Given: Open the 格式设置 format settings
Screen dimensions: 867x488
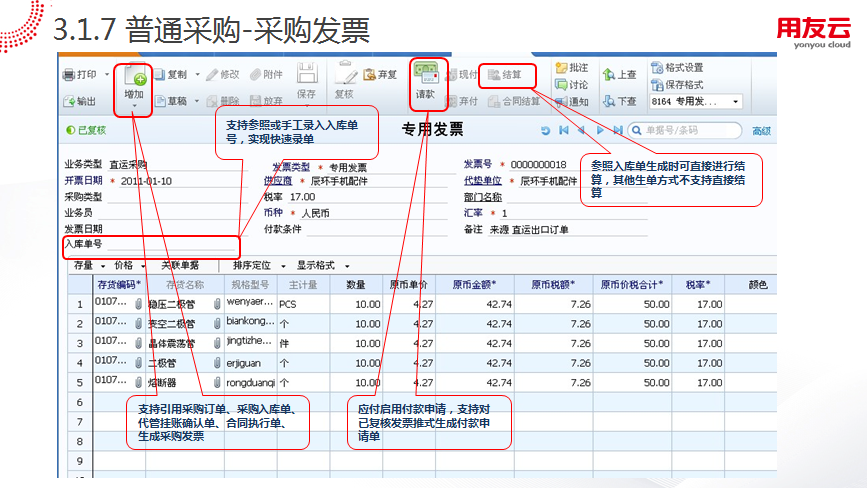Looking at the screenshot, I should coord(677,67).
